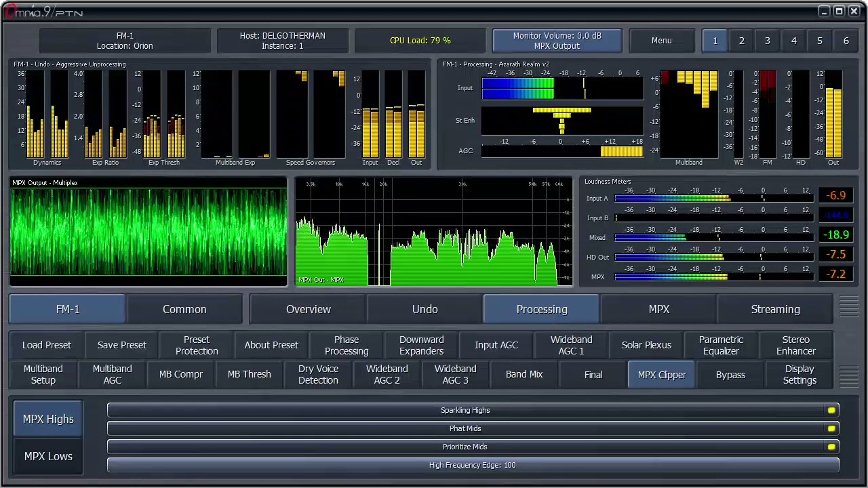Click the Load Preset button

pyautogui.click(x=47, y=345)
